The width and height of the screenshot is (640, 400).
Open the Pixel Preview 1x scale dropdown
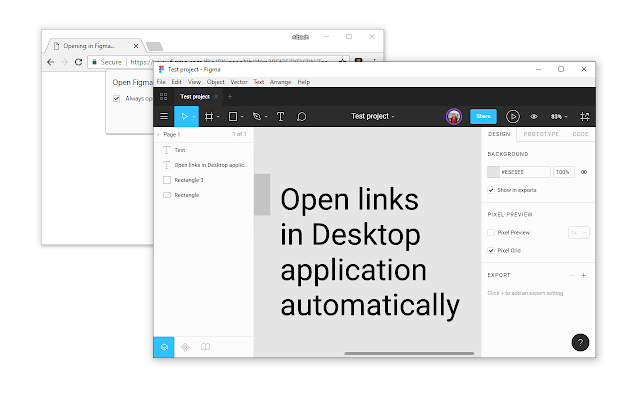(578, 233)
